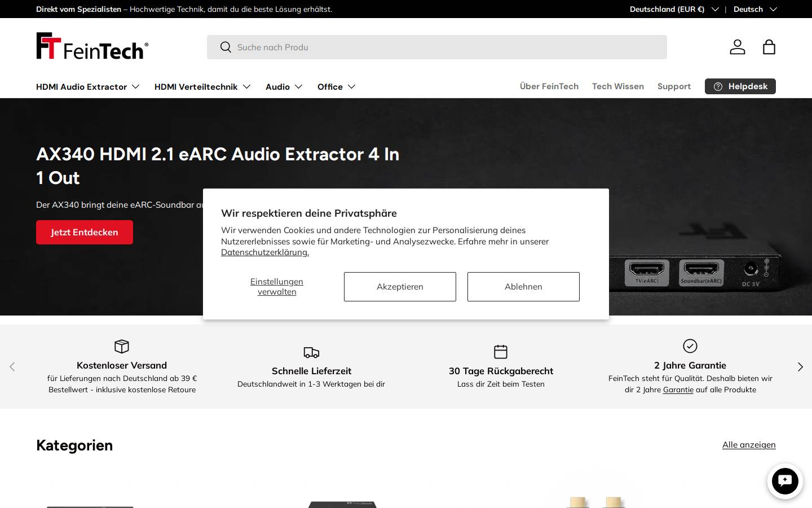Go to next slide with right arrow
812x508 pixels.
coord(800,367)
